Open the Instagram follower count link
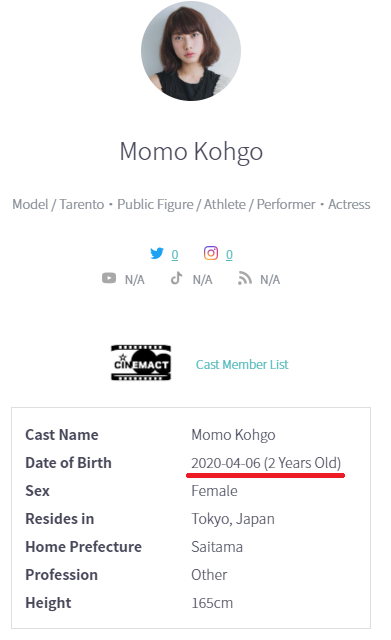This screenshot has width=391, height=640. [x=229, y=254]
